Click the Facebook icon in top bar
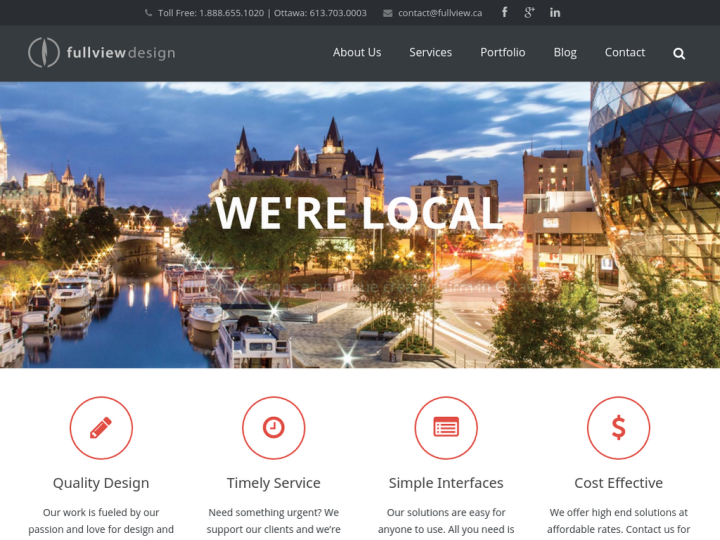Image resolution: width=720 pixels, height=540 pixels. (504, 13)
